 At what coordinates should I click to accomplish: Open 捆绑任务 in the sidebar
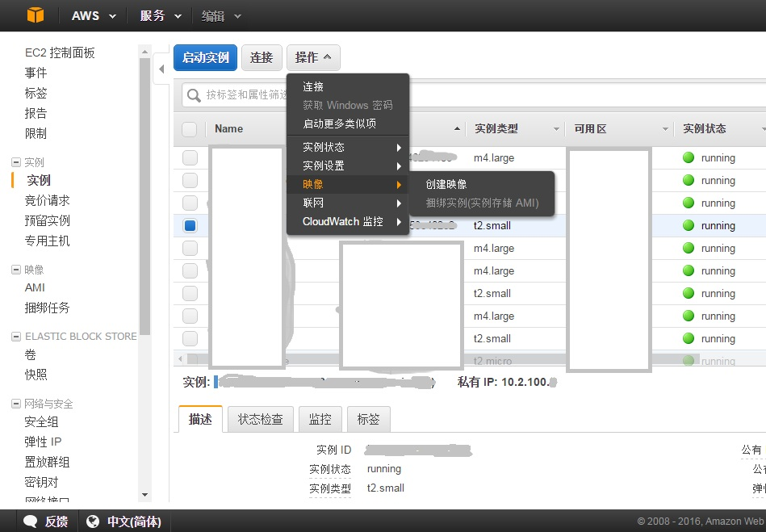(x=47, y=308)
